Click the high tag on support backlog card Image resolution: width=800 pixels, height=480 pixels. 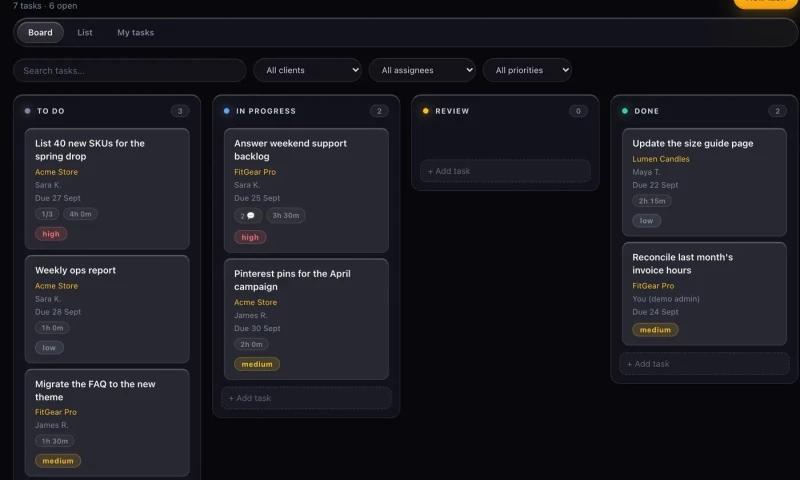click(x=250, y=237)
